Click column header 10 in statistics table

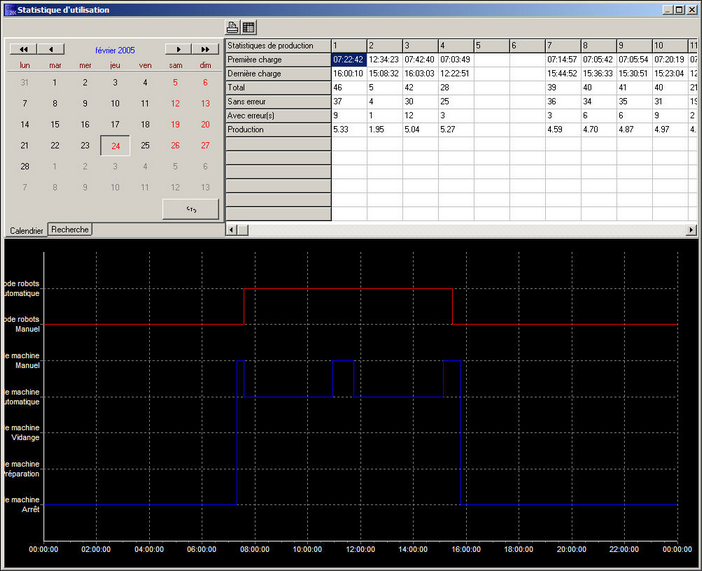point(670,46)
